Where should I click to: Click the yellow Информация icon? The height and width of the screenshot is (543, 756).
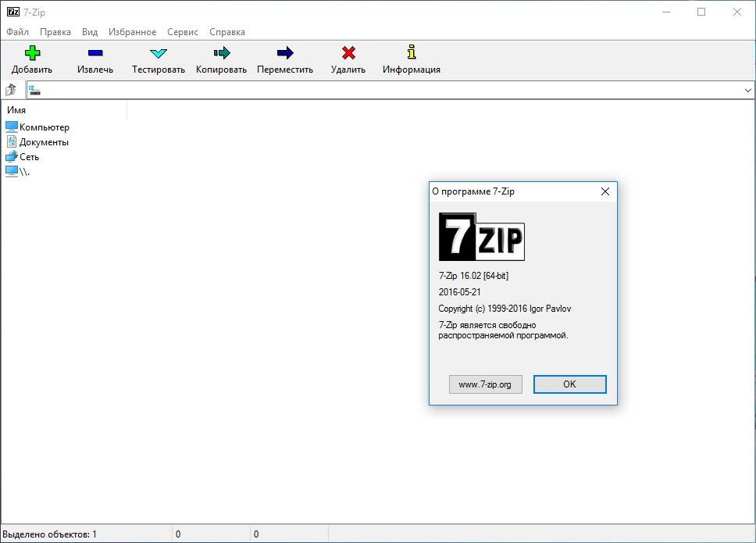tap(412, 52)
